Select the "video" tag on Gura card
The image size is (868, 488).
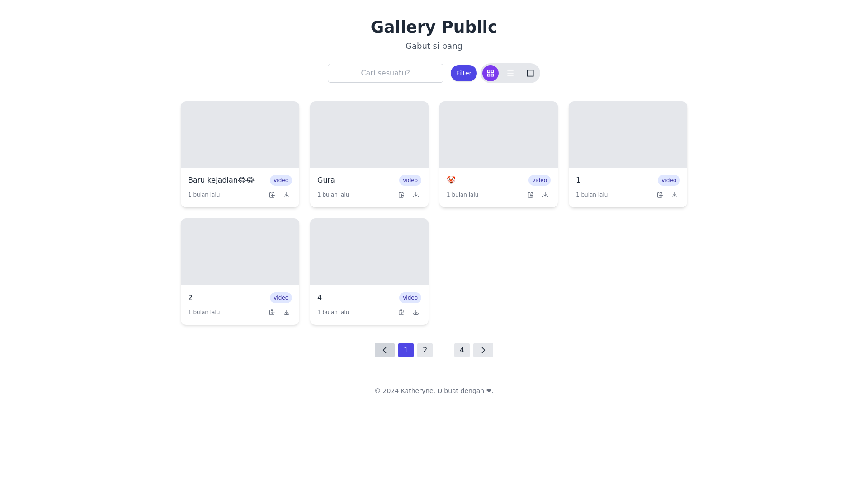coord(410,180)
